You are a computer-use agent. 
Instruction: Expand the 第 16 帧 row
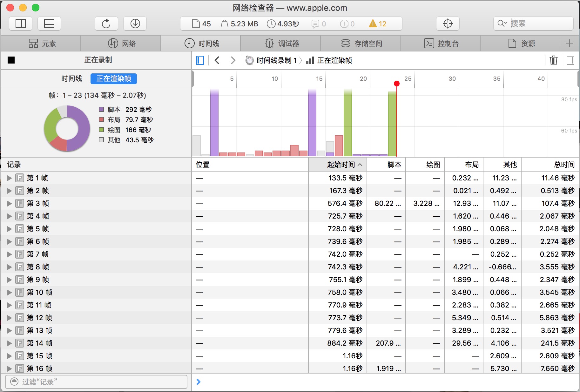10,368
